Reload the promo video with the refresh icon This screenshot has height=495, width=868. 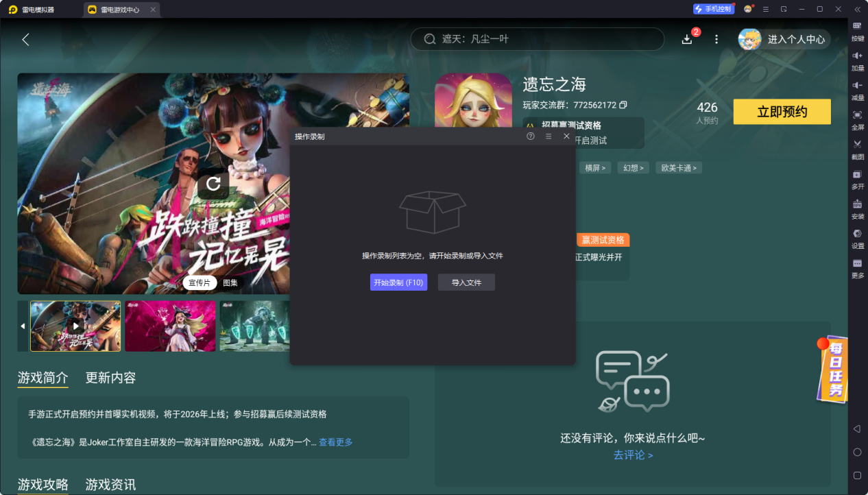click(213, 183)
